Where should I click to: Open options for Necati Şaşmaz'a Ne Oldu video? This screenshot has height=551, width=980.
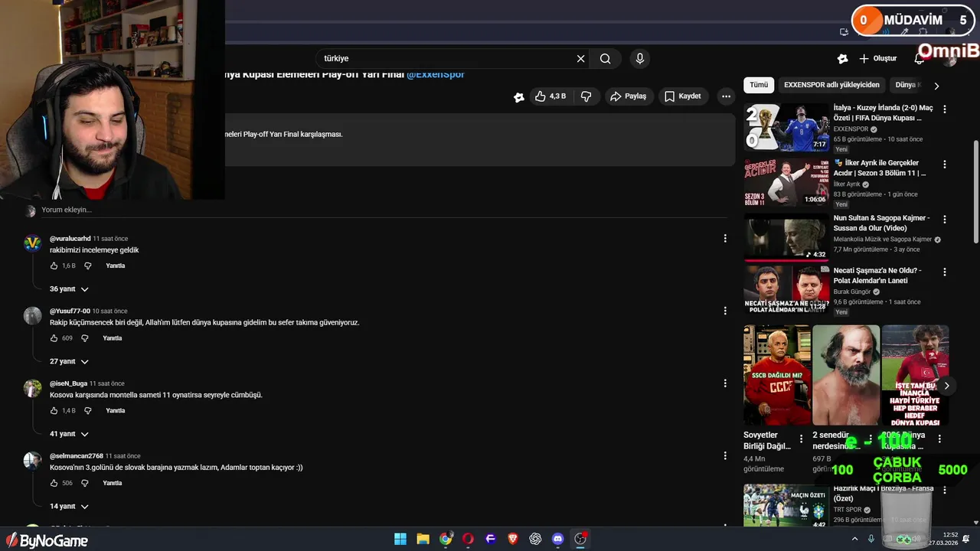point(944,272)
